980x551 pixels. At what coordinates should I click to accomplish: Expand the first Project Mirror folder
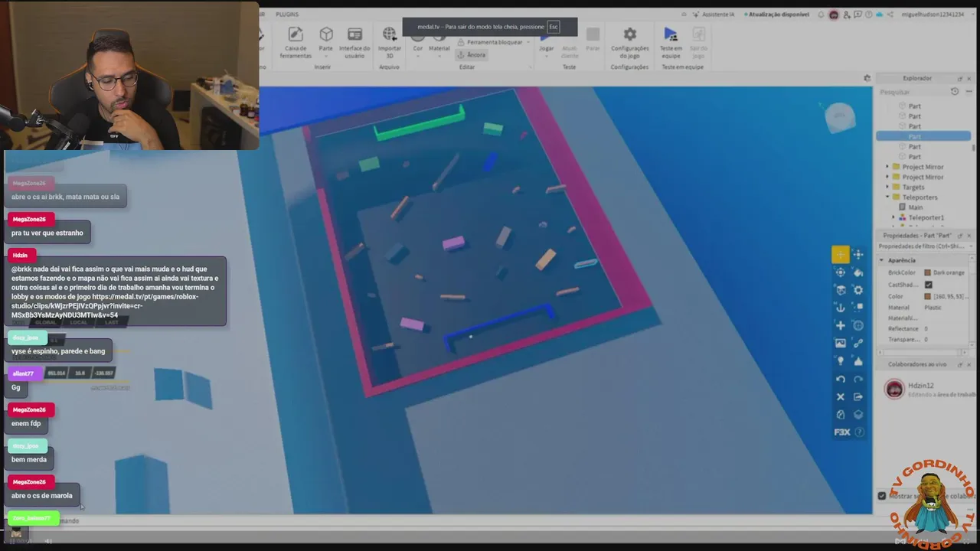[887, 167]
